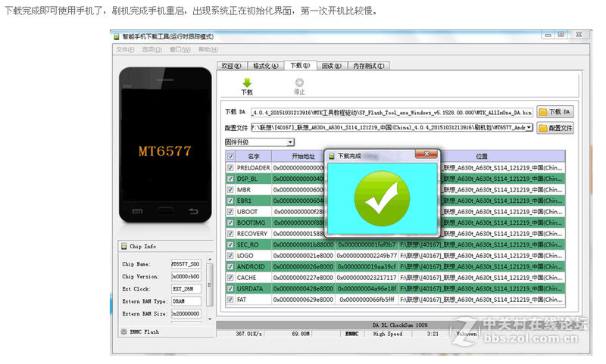
Task: Click the large green checkmark image
Action: pos(382,198)
